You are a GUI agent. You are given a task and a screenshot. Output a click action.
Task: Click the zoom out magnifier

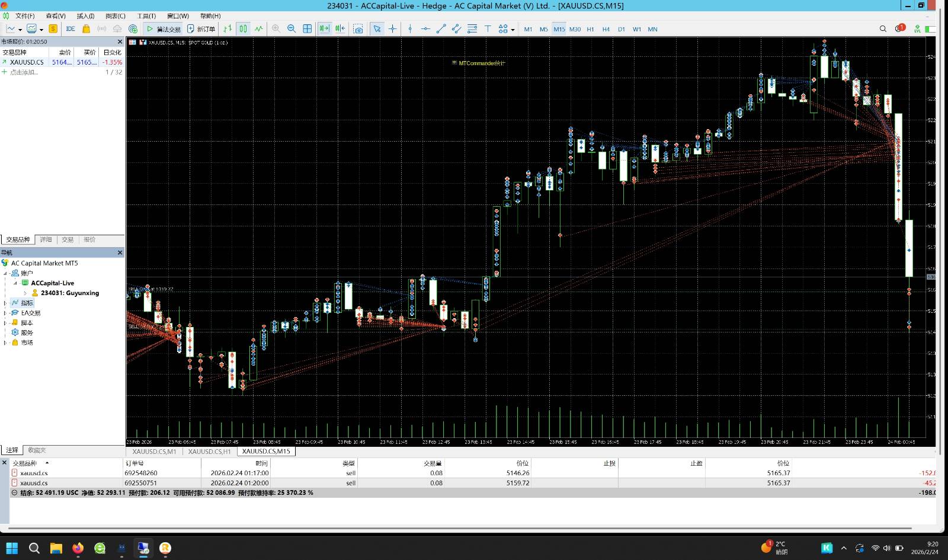tap(292, 28)
